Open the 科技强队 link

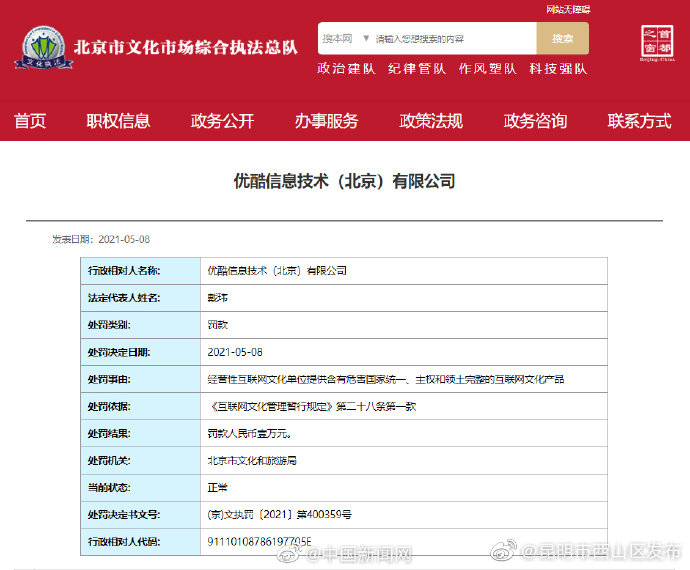[558, 69]
